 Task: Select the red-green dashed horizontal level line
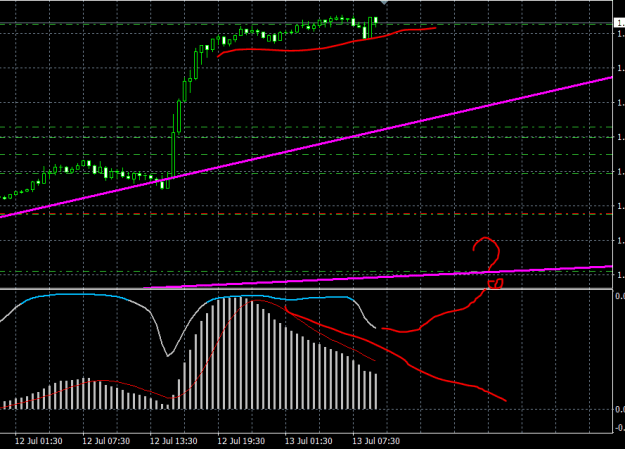coord(306,214)
